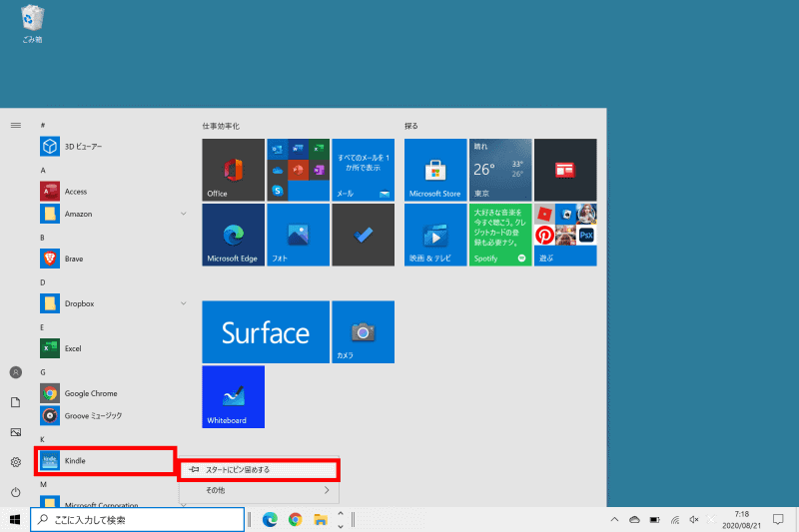Open the フォト tile
Screen dimensions: 799x532
298,235
